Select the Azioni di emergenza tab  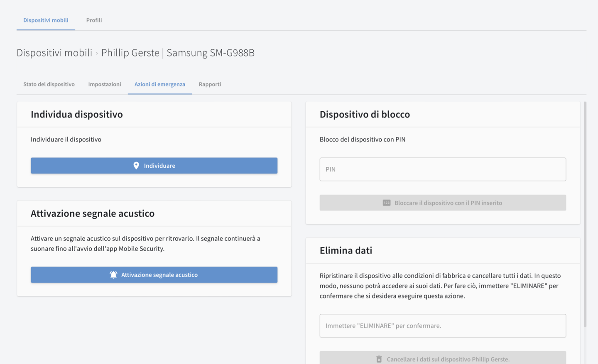(x=160, y=84)
